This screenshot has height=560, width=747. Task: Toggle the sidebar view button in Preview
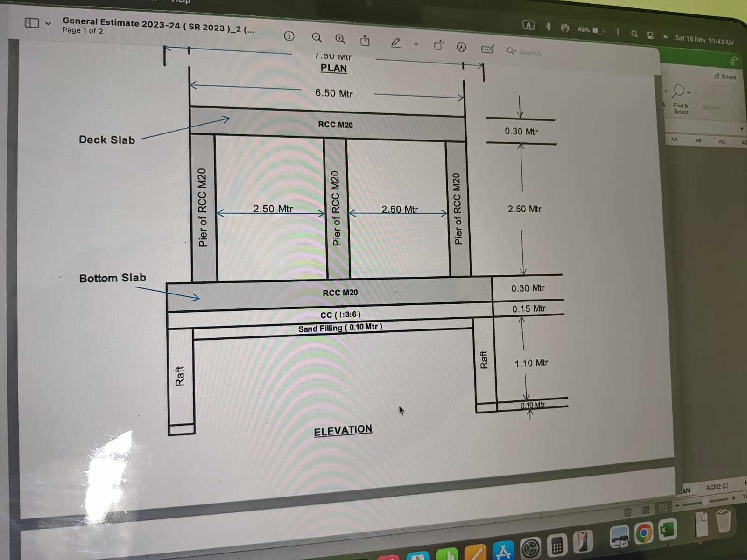click(32, 22)
